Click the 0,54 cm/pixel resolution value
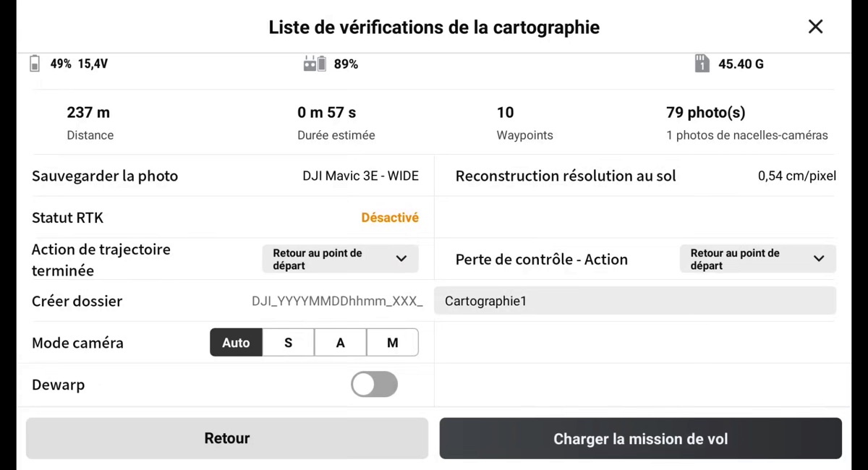 pyautogui.click(x=797, y=176)
